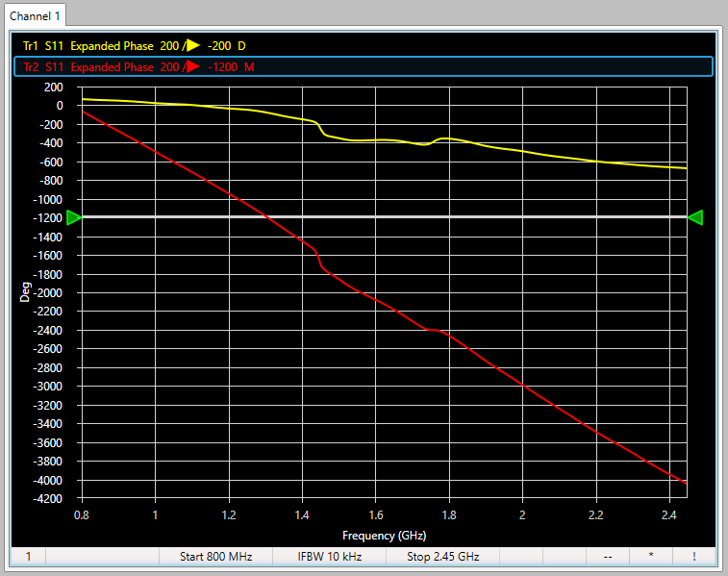
Task: Click Stop 2.45 GHz in status bar
Action: coord(442,556)
